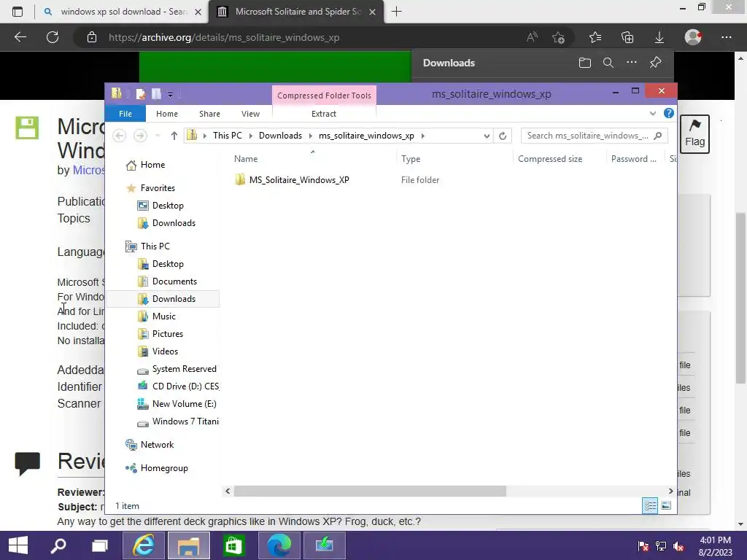Open Recent locations dropdown arrow

coord(158,136)
